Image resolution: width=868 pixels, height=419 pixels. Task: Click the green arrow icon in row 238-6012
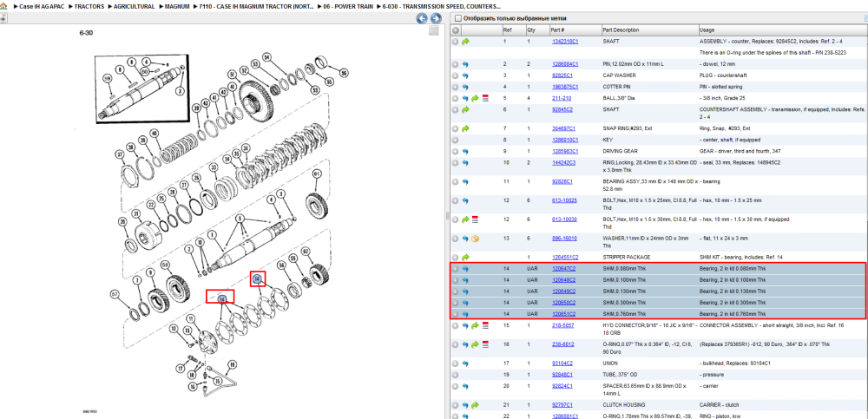[x=475, y=344]
